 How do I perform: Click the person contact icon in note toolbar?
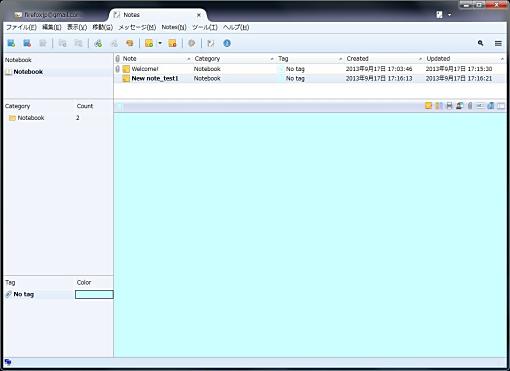coord(460,106)
